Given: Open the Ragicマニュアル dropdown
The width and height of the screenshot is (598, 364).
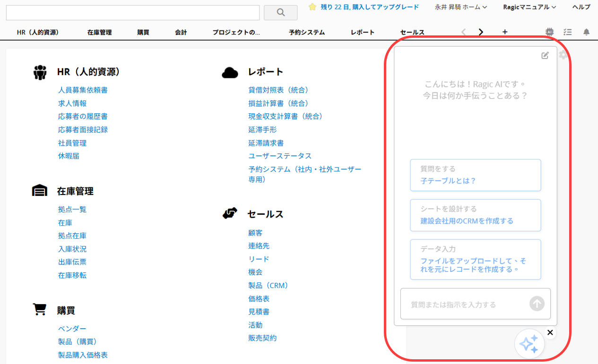Looking at the screenshot, I should point(529,7).
